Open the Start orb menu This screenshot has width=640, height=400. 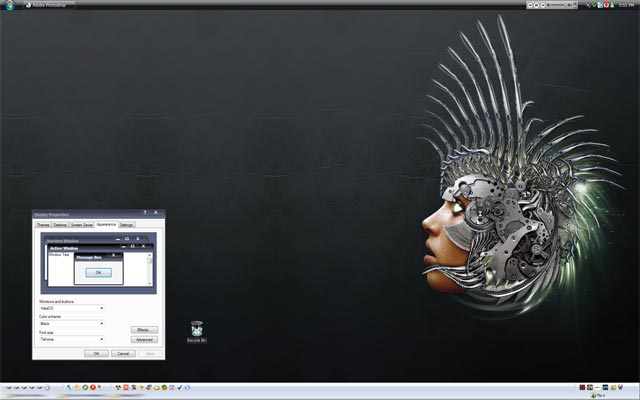8,5
